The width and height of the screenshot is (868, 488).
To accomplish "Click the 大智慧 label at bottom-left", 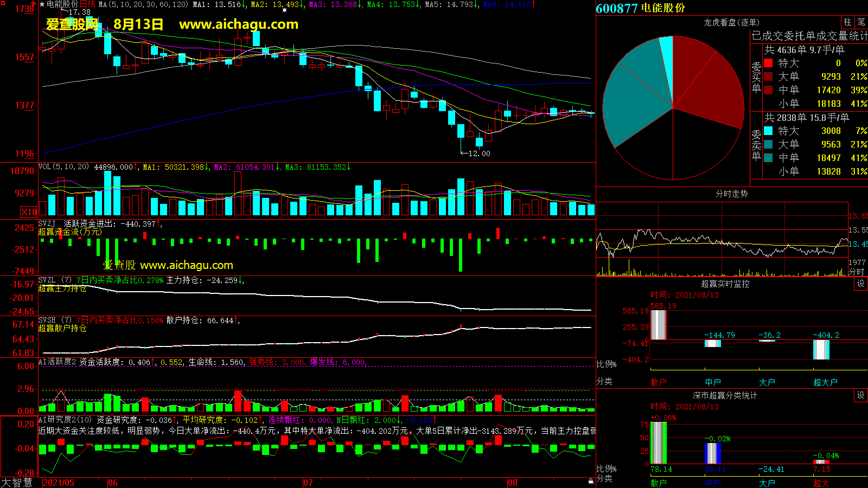I will (17, 482).
